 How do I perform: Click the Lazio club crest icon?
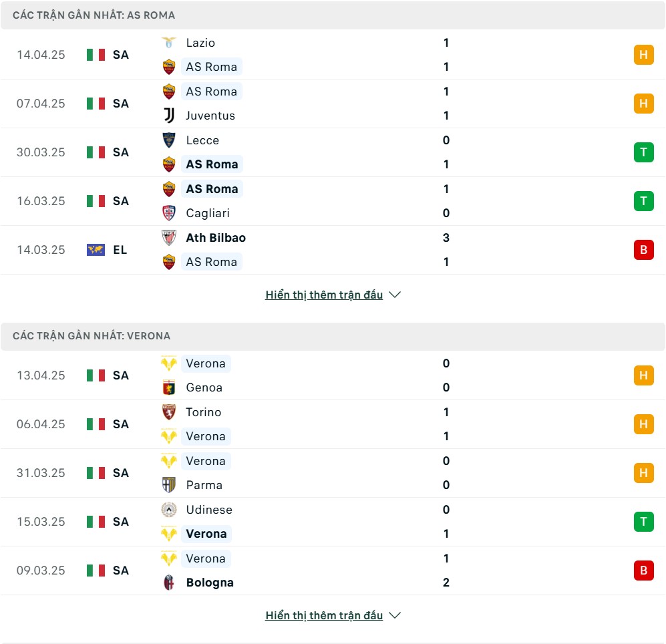(168, 43)
